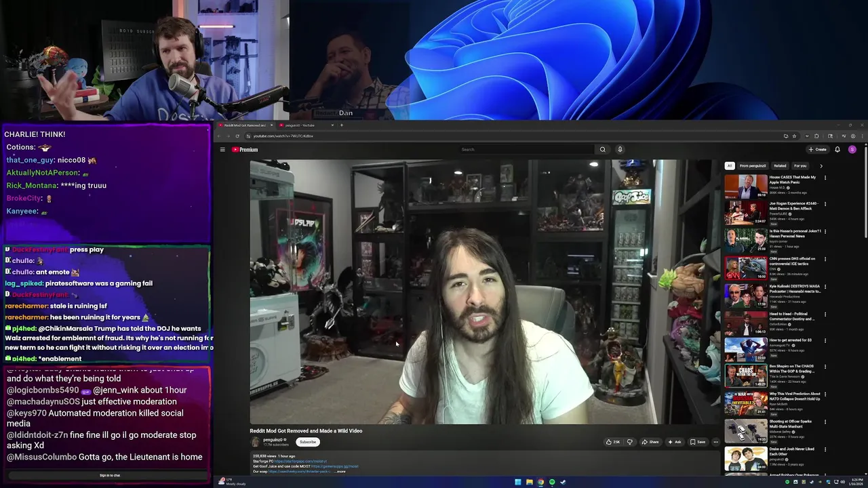The width and height of the screenshot is (868, 488).
Task: Like the video with the thumbs up button
Action: 614,442
